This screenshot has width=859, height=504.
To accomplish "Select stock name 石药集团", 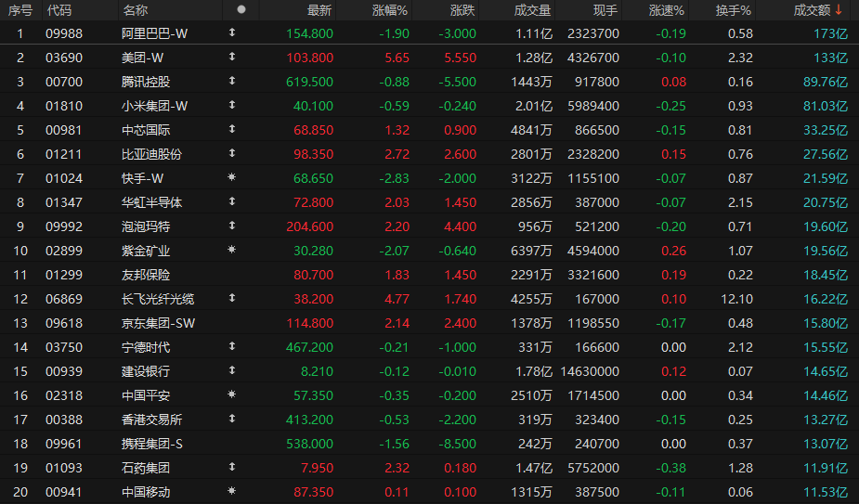I will click(146, 467).
